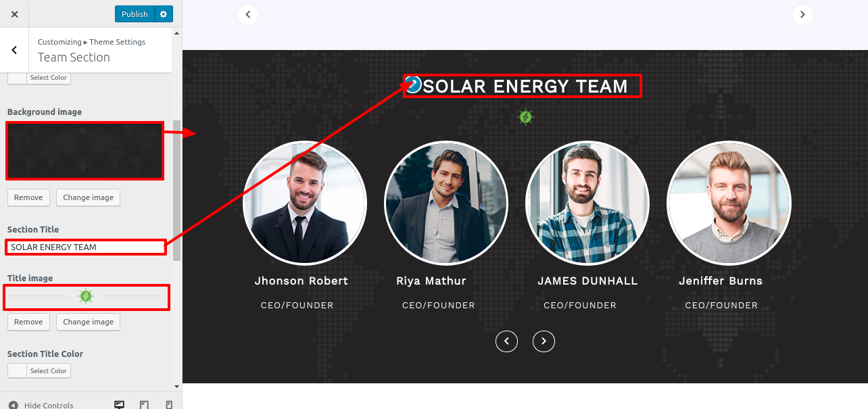Image resolution: width=868 pixels, height=409 pixels.
Task: Go back using the left chevron arrow
Action: click(x=14, y=50)
